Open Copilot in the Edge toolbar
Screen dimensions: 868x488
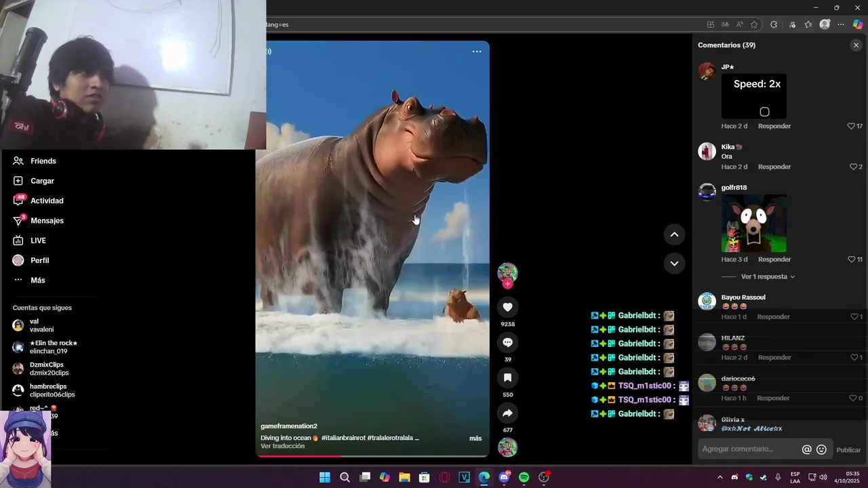click(858, 24)
